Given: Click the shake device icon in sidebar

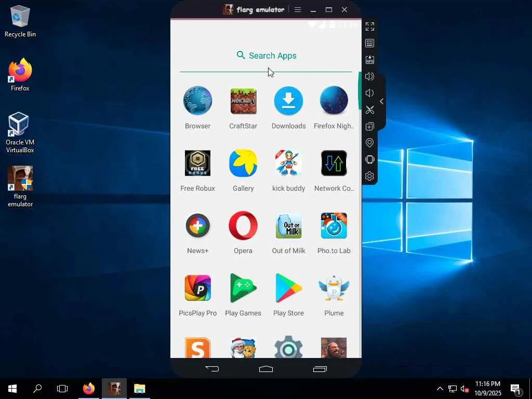Looking at the screenshot, I should click(x=369, y=159).
